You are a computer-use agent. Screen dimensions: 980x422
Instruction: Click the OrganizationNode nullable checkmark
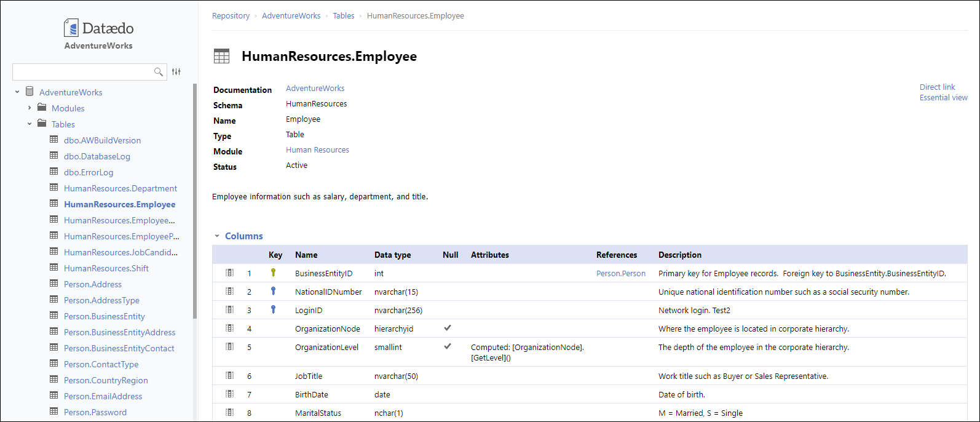[448, 328]
